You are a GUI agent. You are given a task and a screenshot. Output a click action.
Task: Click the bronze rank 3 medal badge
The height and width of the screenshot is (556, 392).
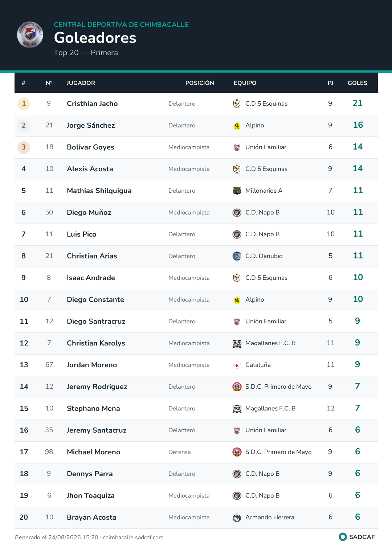(x=24, y=147)
